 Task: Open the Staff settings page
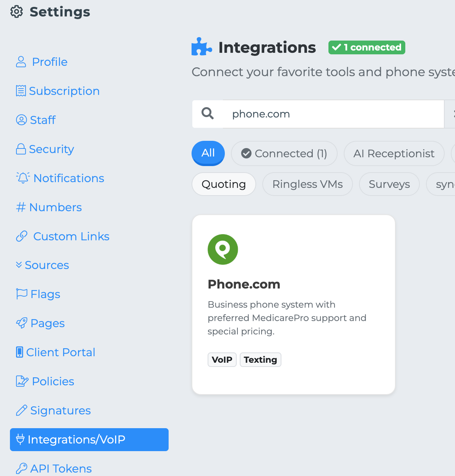pyautogui.click(x=42, y=120)
